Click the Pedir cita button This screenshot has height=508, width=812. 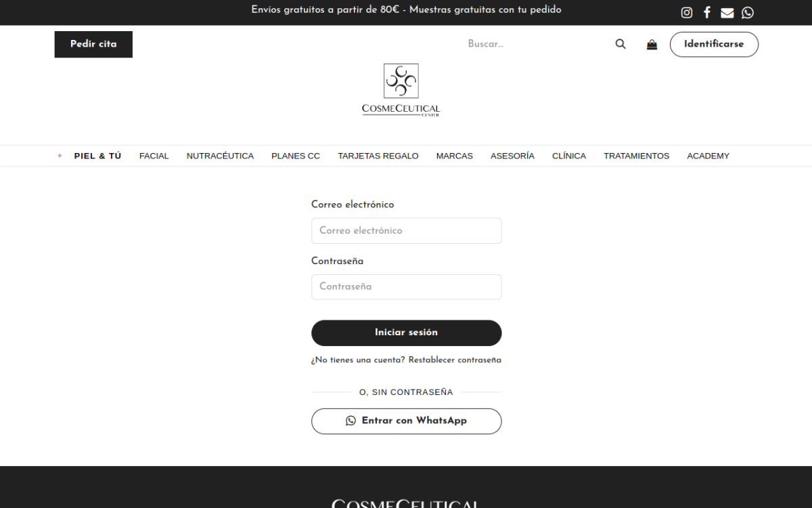click(93, 44)
